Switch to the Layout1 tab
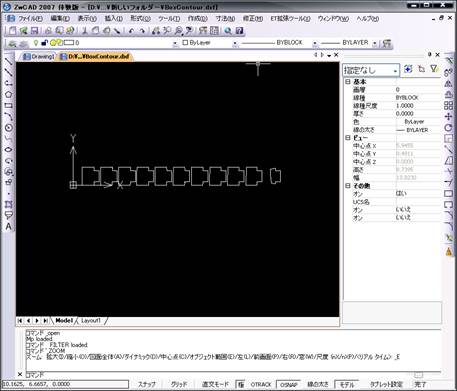The height and width of the screenshot is (391, 457). coord(91,320)
